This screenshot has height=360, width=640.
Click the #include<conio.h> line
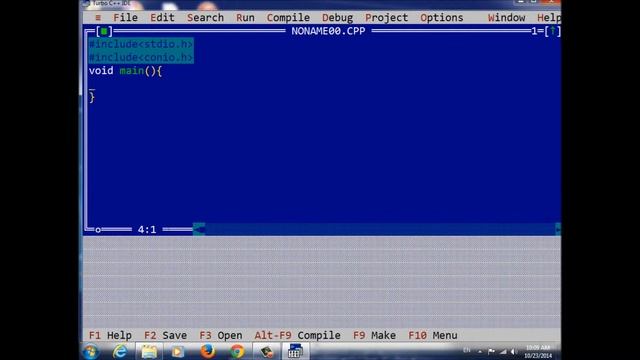(x=141, y=57)
